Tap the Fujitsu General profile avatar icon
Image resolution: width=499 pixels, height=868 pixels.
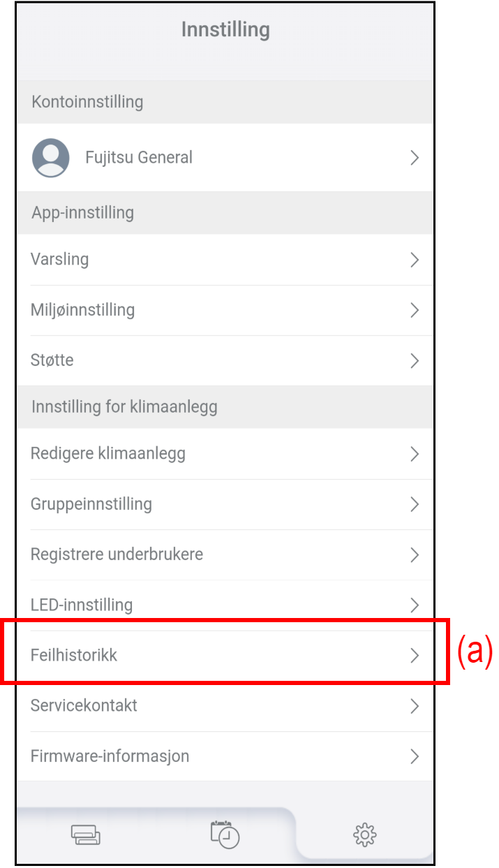tap(50, 157)
